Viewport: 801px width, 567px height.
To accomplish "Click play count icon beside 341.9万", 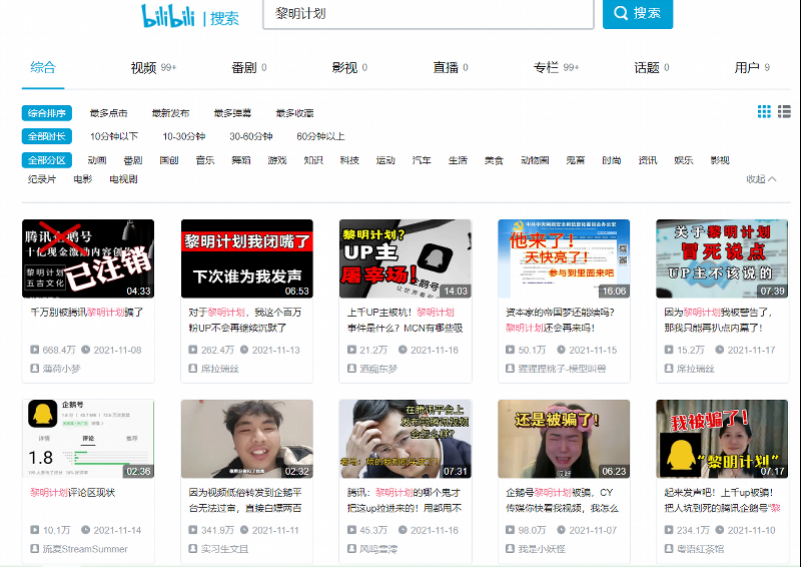I will pyautogui.click(x=193, y=530).
